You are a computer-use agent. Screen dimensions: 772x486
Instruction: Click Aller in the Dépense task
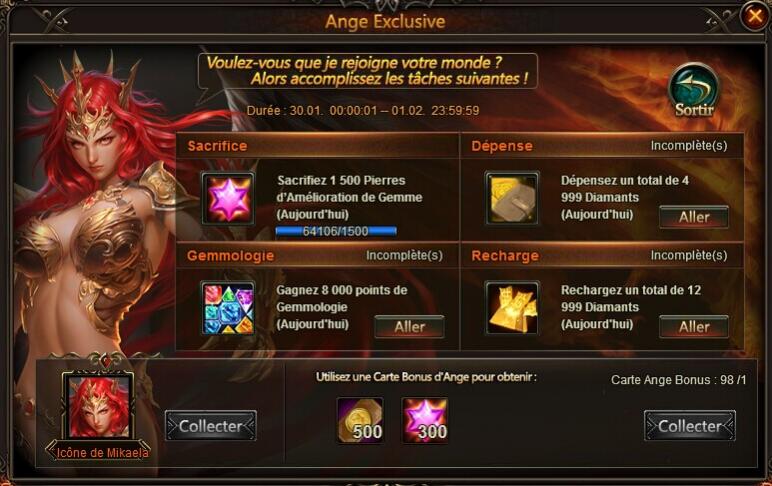(x=694, y=217)
